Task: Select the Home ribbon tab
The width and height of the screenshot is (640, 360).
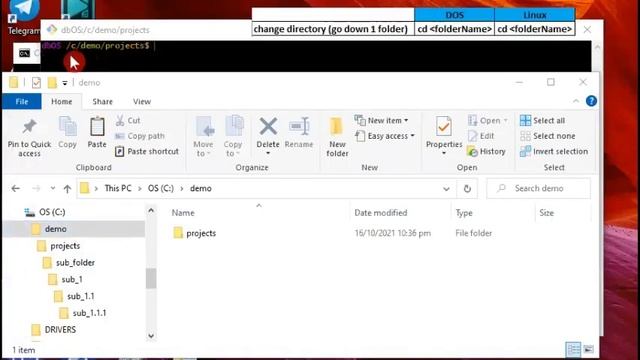Action: 62,102
